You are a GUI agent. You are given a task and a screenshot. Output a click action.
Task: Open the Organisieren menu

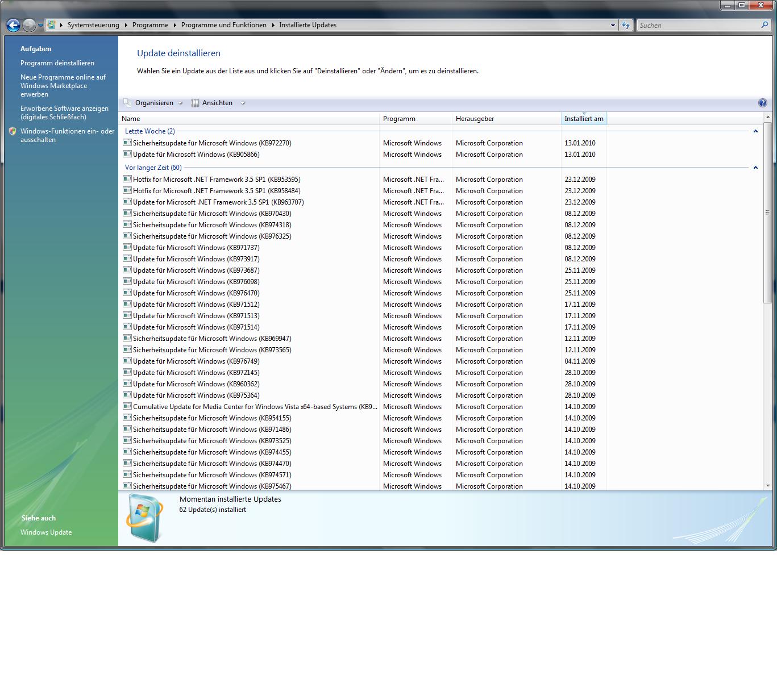tap(153, 103)
